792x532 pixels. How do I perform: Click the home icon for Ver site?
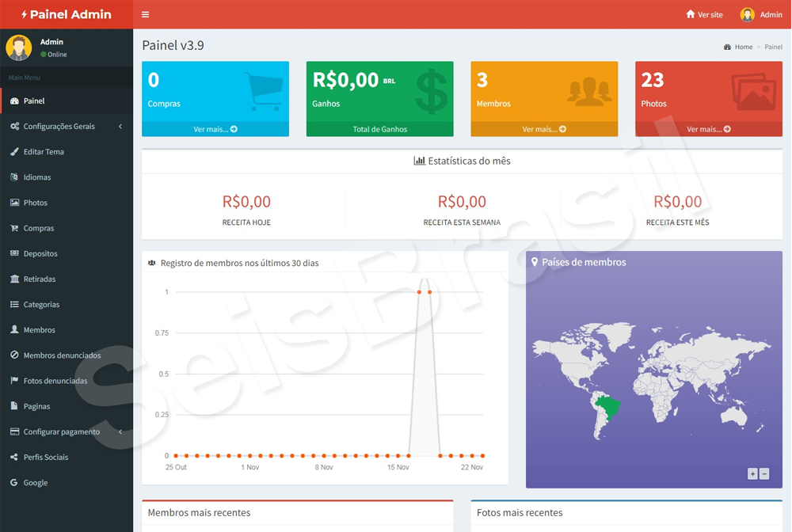[690, 14]
